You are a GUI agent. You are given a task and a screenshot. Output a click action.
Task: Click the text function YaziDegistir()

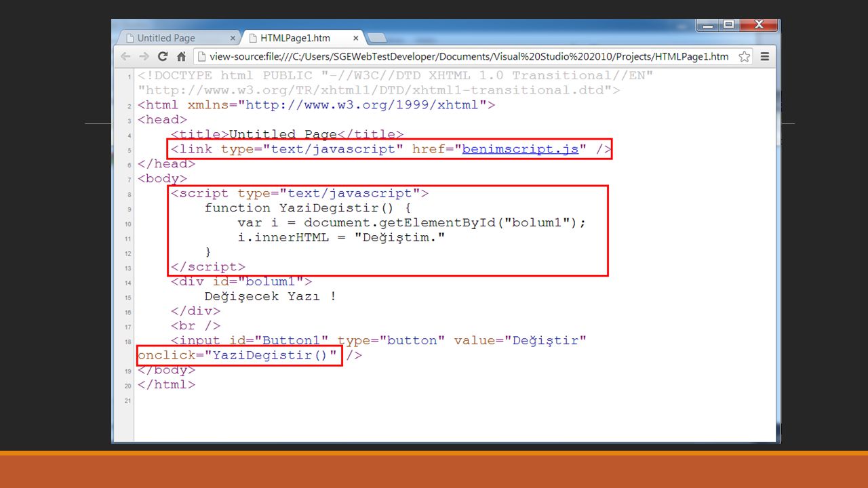click(299, 208)
